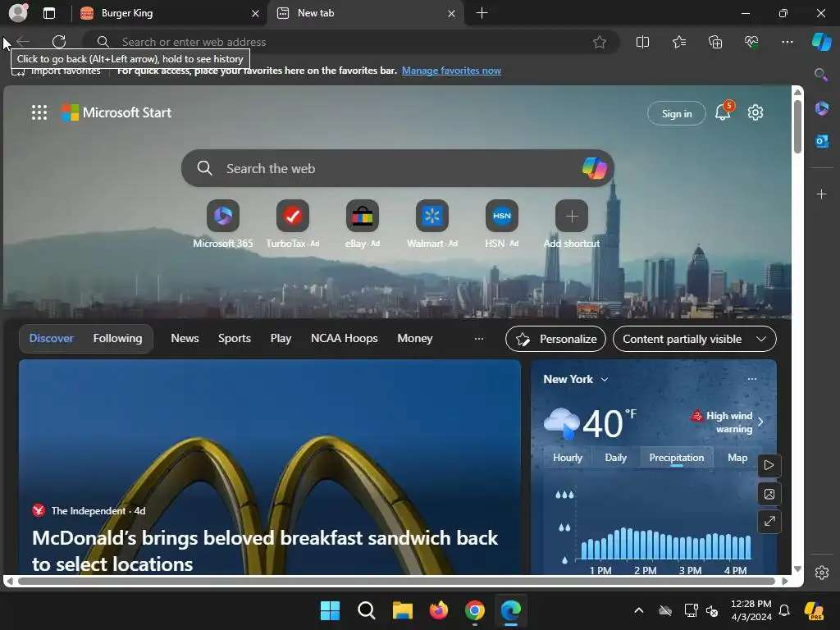
Task: Expand the New York location dropdown
Action: coord(576,379)
